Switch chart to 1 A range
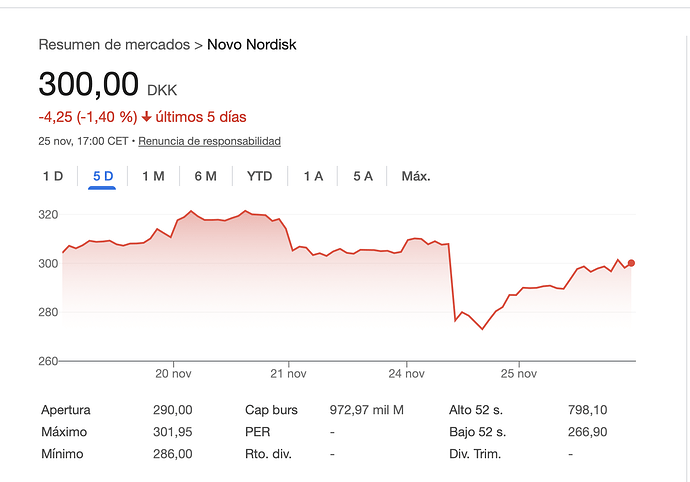690x482 pixels. point(313,176)
